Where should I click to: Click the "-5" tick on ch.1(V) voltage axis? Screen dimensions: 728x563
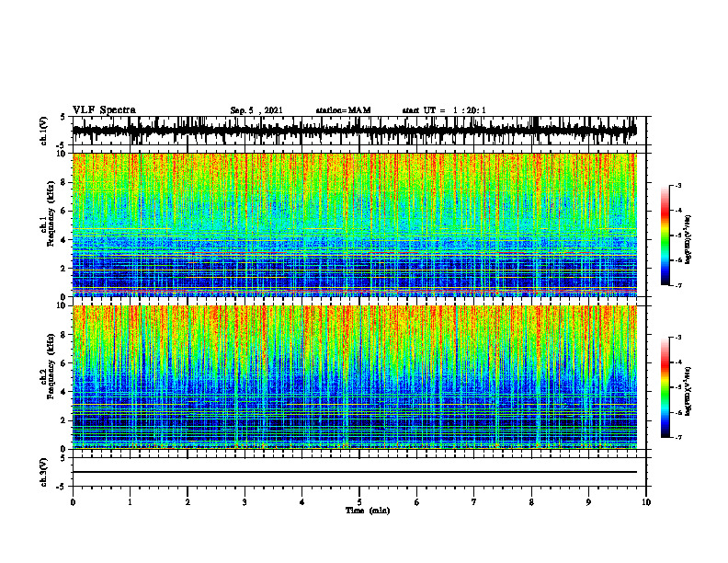point(62,145)
